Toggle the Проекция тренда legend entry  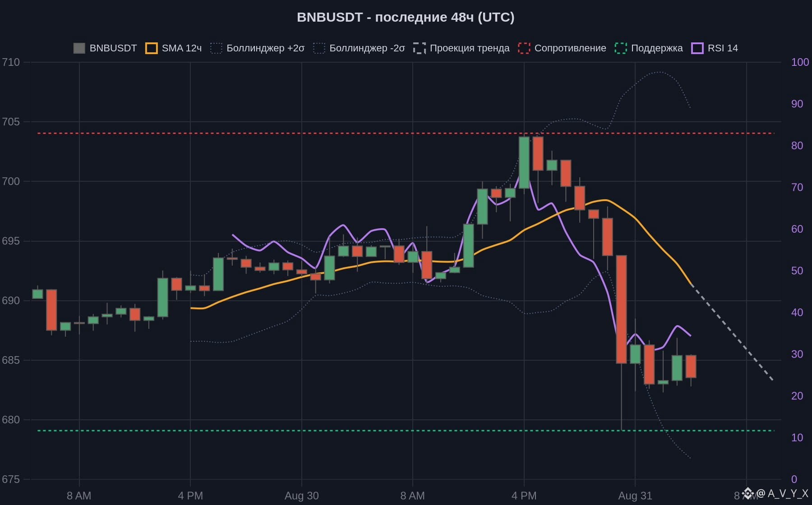click(461, 48)
